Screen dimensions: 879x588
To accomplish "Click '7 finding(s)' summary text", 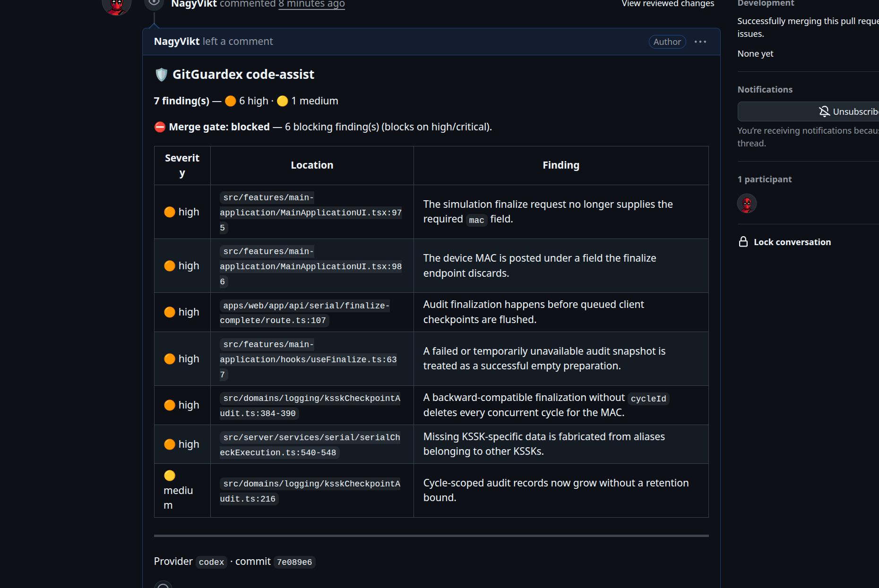I will (181, 101).
